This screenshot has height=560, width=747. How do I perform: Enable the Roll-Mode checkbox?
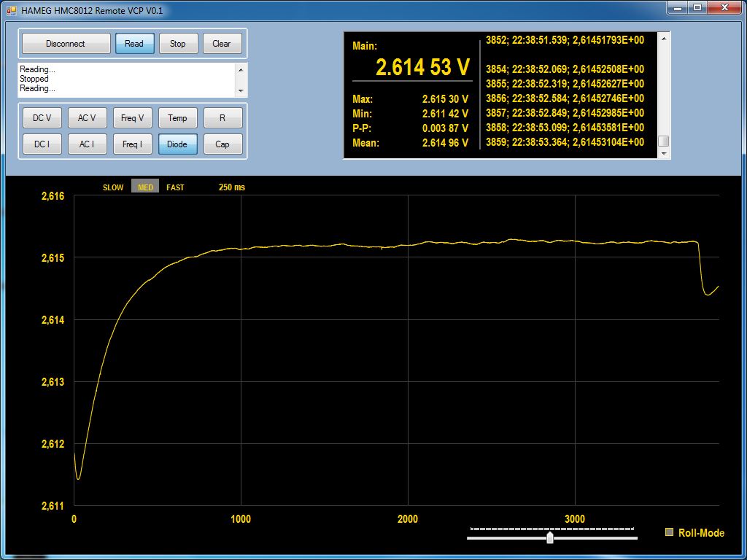pos(670,532)
